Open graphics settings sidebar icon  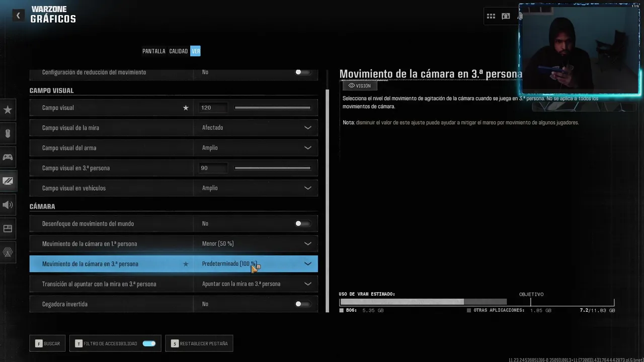coord(8,181)
